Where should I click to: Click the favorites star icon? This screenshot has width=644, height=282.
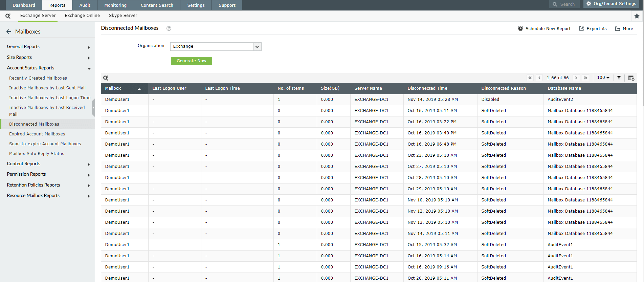(637, 16)
